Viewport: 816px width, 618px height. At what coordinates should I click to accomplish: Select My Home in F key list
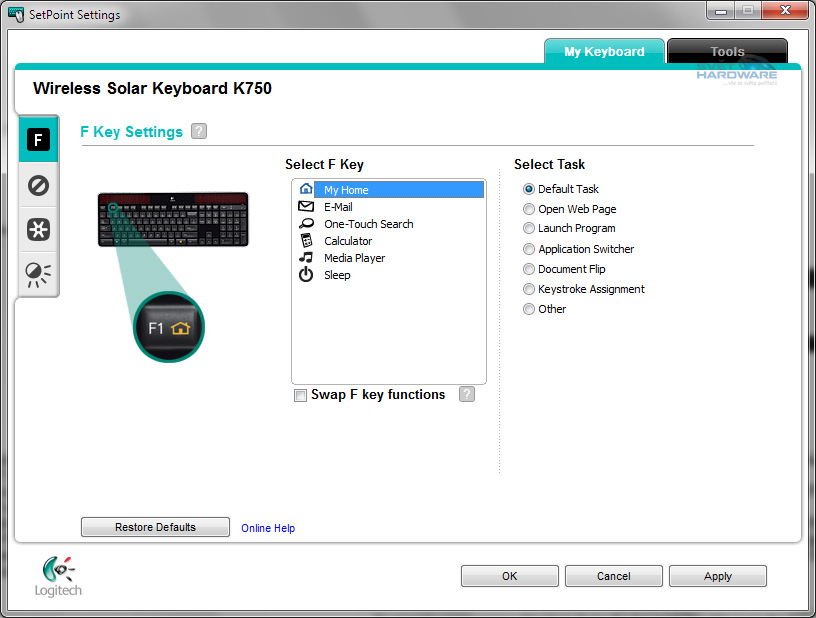(x=346, y=190)
